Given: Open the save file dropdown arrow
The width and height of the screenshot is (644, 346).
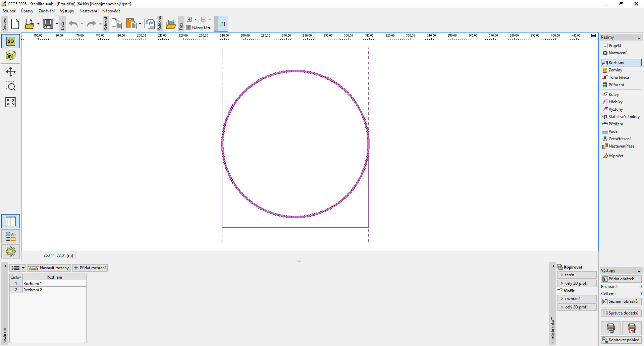Looking at the screenshot, I should (57, 24).
